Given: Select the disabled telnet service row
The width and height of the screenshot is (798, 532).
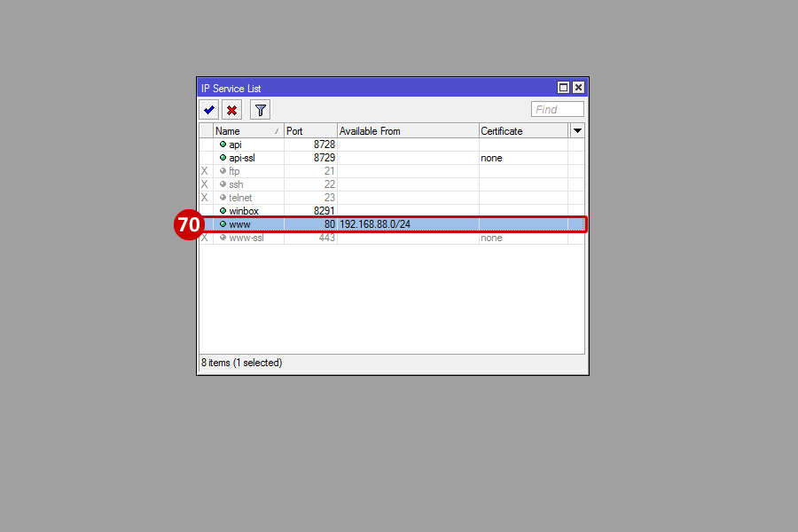Looking at the screenshot, I should (x=391, y=198).
